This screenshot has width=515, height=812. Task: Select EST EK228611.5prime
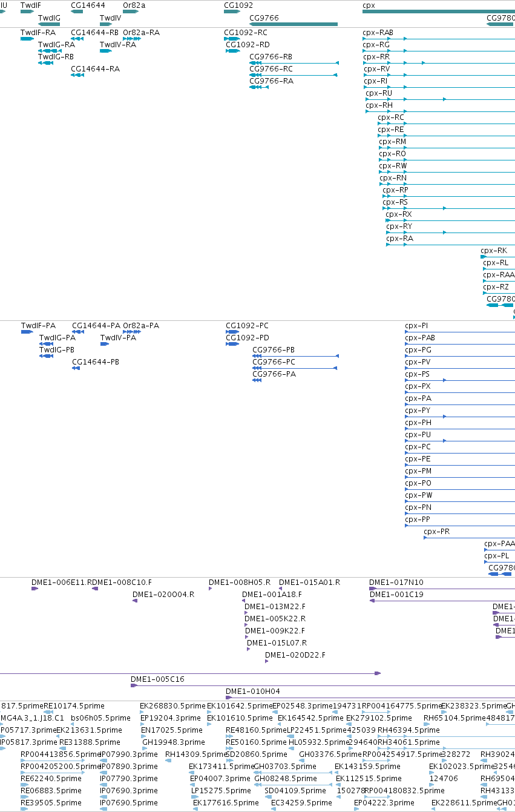click(x=464, y=803)
